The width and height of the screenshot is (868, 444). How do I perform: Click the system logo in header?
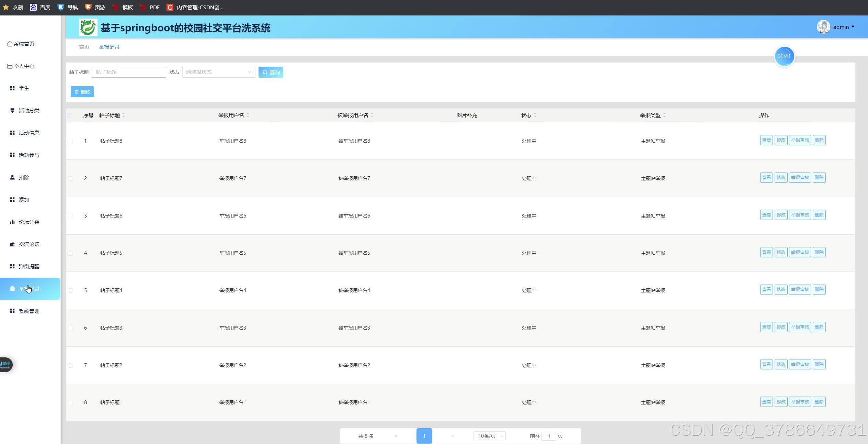pyautogui.click(x=88, y=27)
